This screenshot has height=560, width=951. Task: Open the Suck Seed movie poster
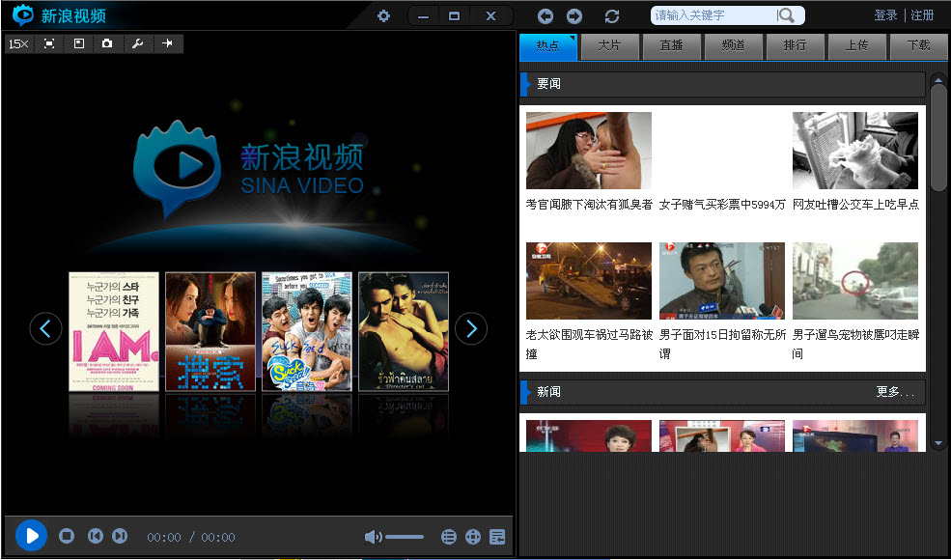[x=307, y=331]
